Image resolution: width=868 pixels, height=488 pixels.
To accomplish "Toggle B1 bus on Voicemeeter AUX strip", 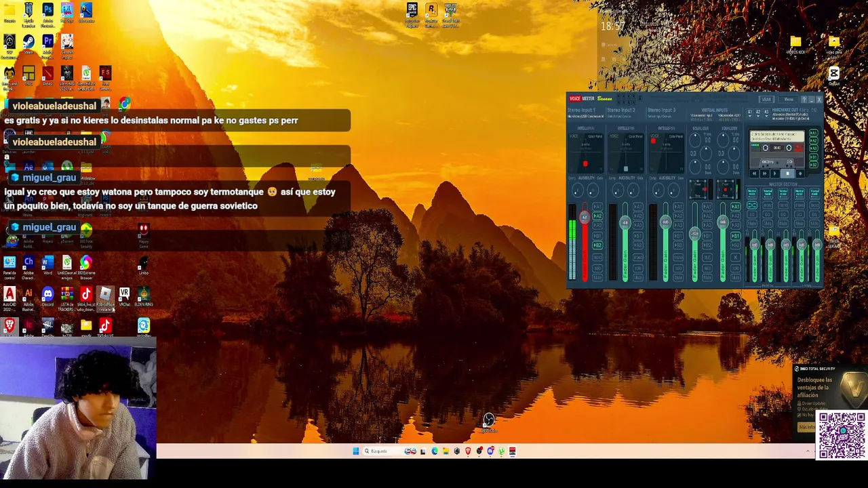I will (736, 236).
